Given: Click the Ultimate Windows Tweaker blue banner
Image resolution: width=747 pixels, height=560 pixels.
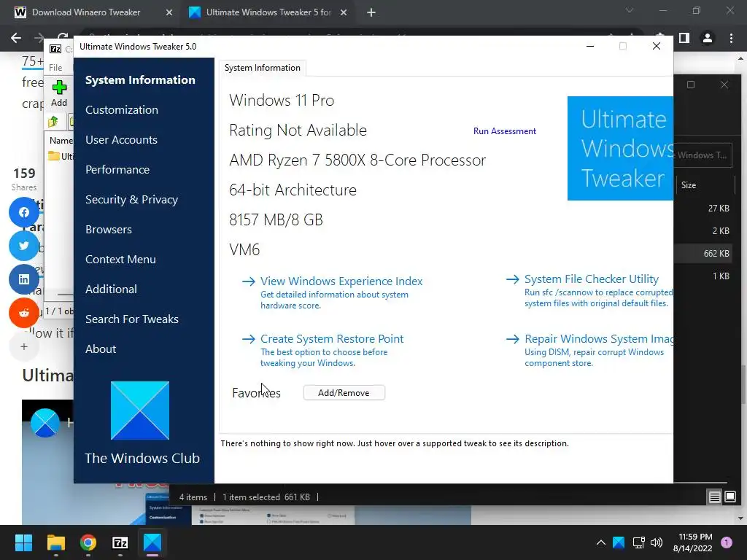Looking at the screenshot, I should coord(620,148).
